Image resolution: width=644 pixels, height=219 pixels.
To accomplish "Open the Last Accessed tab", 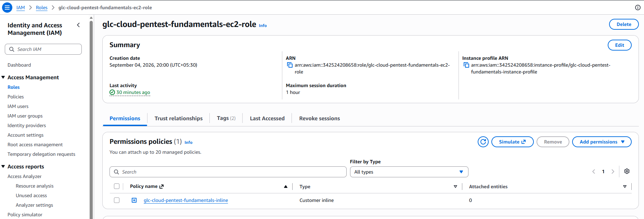I will [x=267, y=119].
